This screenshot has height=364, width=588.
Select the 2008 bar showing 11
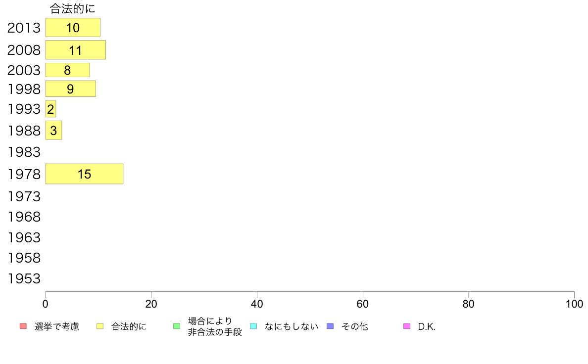pyautogui.click(x=76, y=50)
